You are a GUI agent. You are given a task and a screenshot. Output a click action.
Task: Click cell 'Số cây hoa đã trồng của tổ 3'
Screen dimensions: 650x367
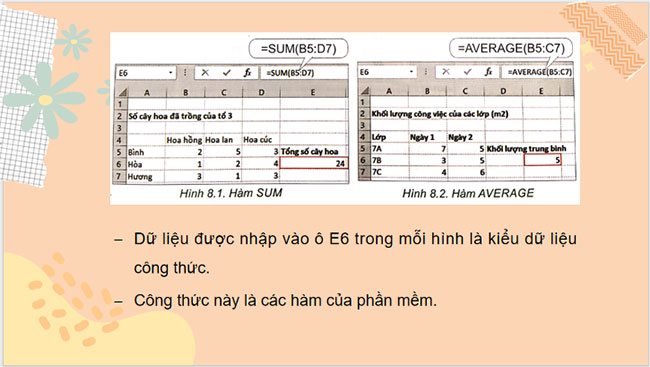[x=180, y=116]
